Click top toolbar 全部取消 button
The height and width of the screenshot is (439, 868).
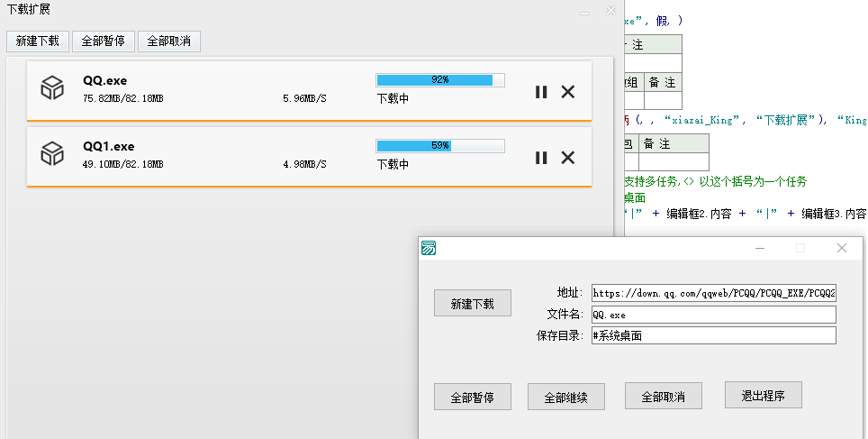168,41
